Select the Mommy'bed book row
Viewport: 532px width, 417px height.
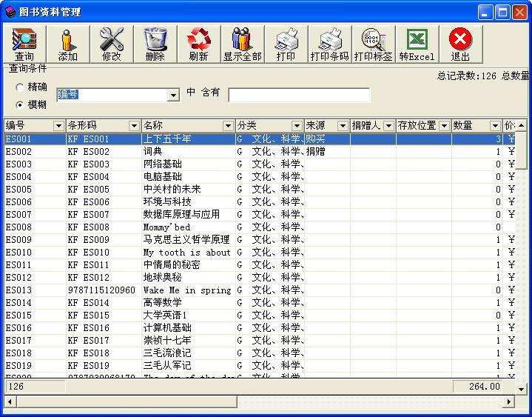point(260,227)
